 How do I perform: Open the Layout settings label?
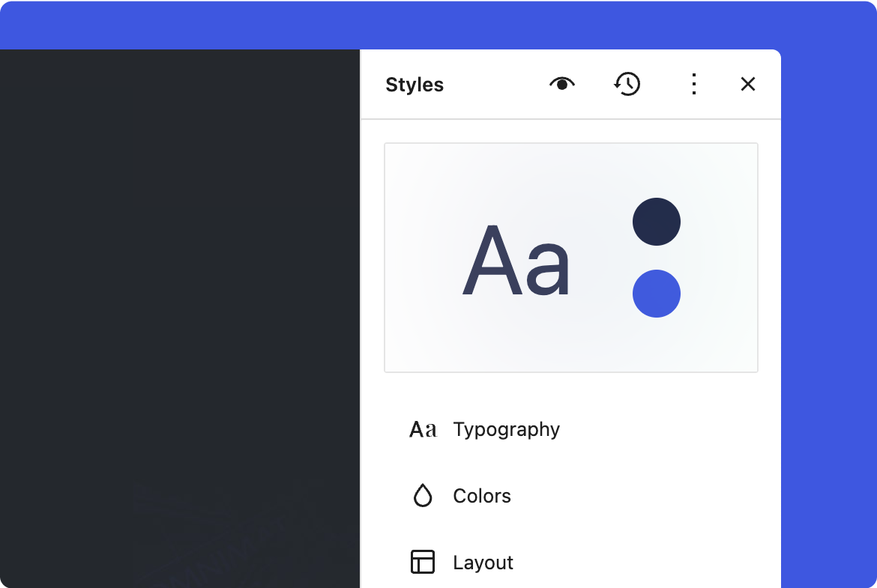tap(483, 563)
